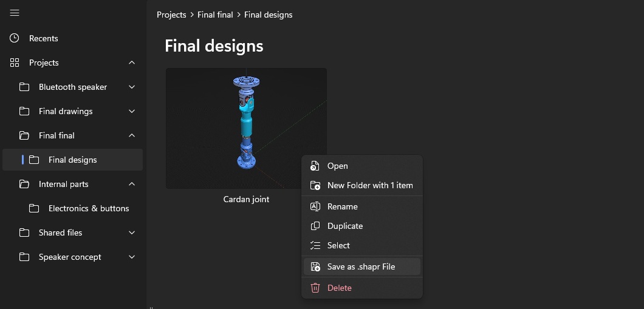
Task: Click the Recents clock icon
Action: click(x=15, y=38)
